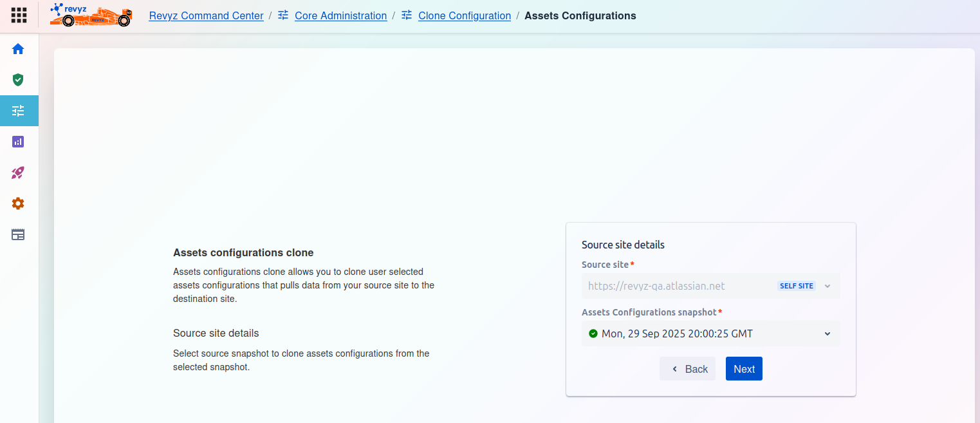Click the snapshot date dropdown arrow
The height and width of the screenshot is (423, 980).
(x=827, y=334)
